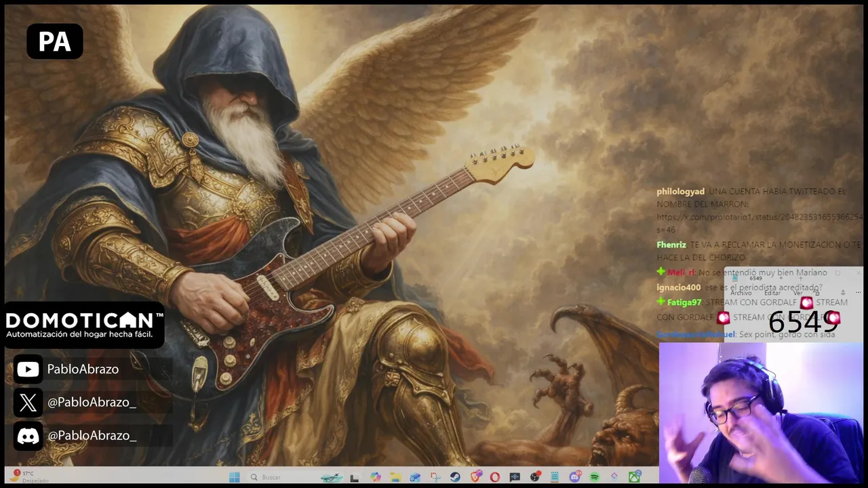Open File Explorer from the taskbar

pos(395,477)
